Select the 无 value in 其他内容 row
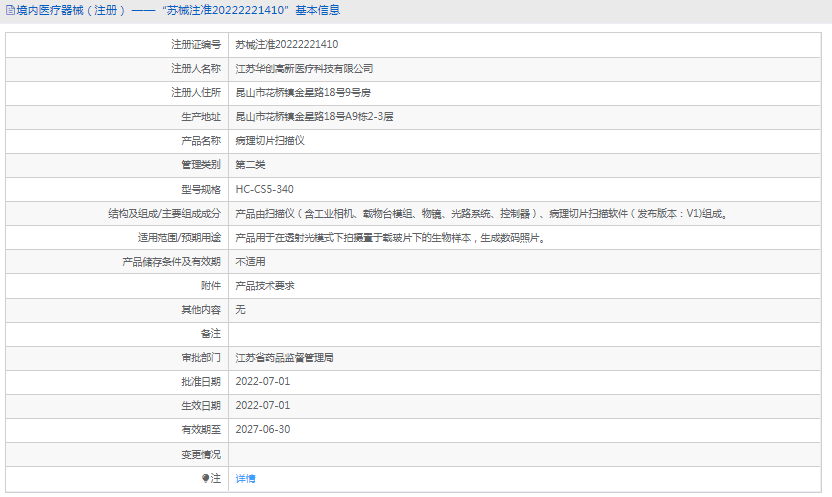Image resolution: width=832 pixels, height=497 pixels. (x=240, y=310)
